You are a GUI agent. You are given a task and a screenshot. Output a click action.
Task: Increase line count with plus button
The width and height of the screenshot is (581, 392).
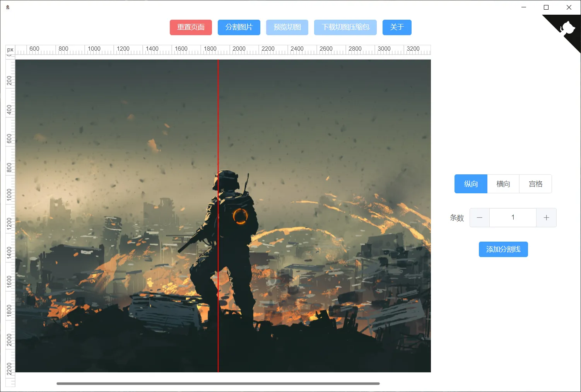(546, 218)
